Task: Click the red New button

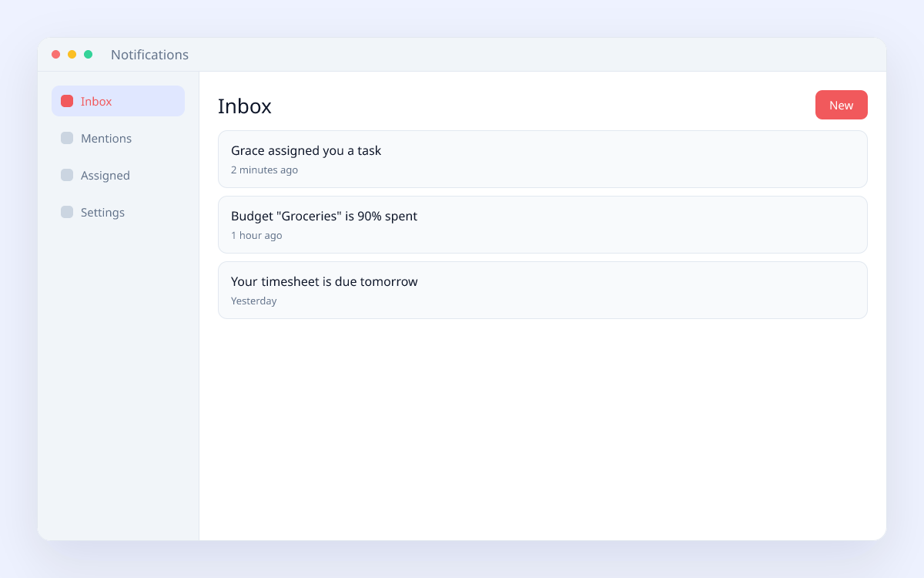Action: pos(841,105)
